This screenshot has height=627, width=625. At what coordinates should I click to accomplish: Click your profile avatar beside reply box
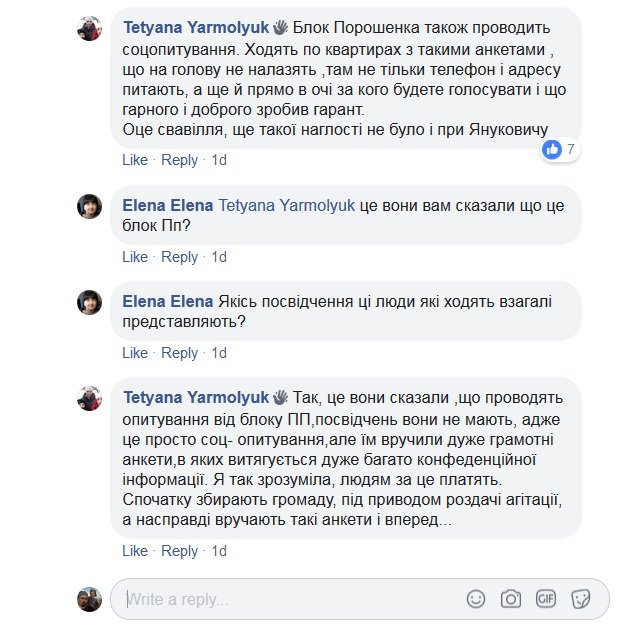point(90,599)
